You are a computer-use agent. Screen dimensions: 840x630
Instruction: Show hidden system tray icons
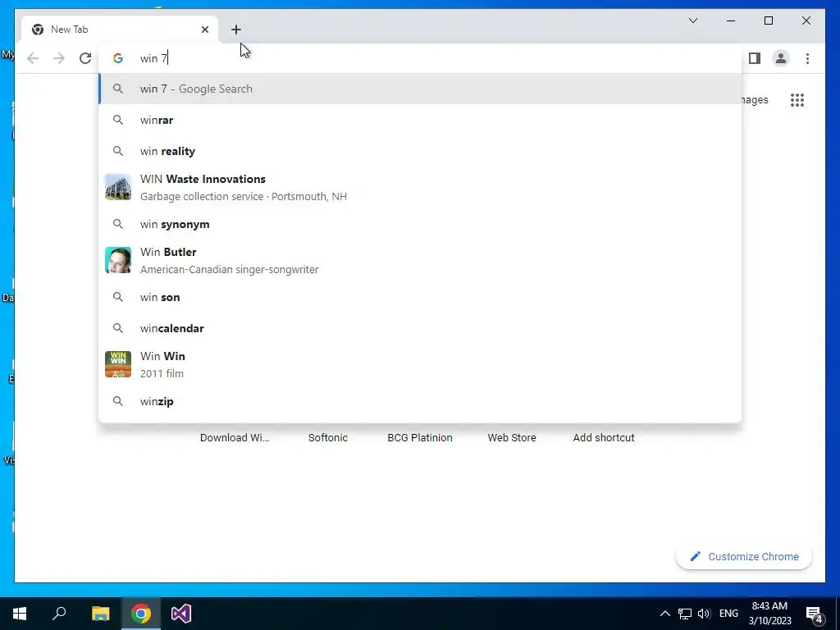coord(664,614)
